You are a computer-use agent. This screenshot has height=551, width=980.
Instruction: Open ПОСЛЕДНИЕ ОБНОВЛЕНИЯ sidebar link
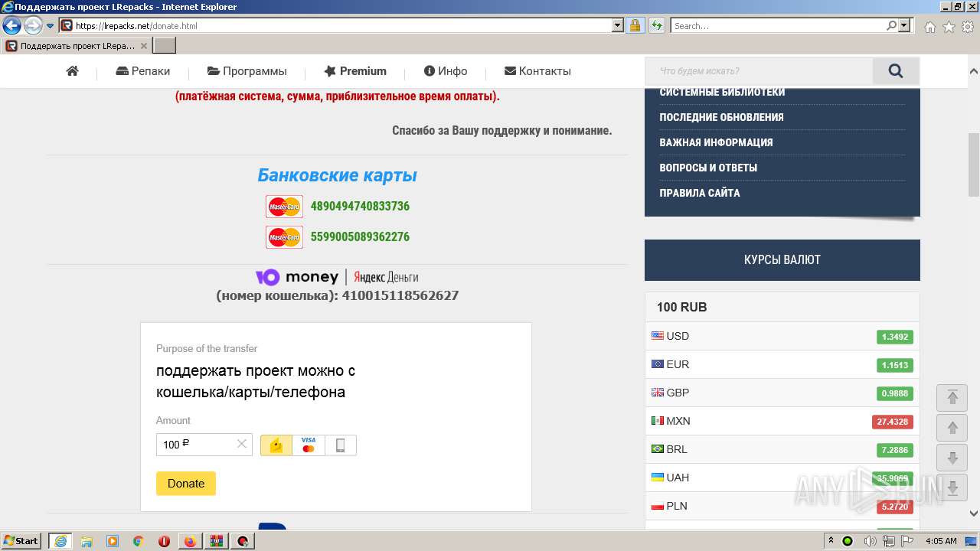(721, 117)
